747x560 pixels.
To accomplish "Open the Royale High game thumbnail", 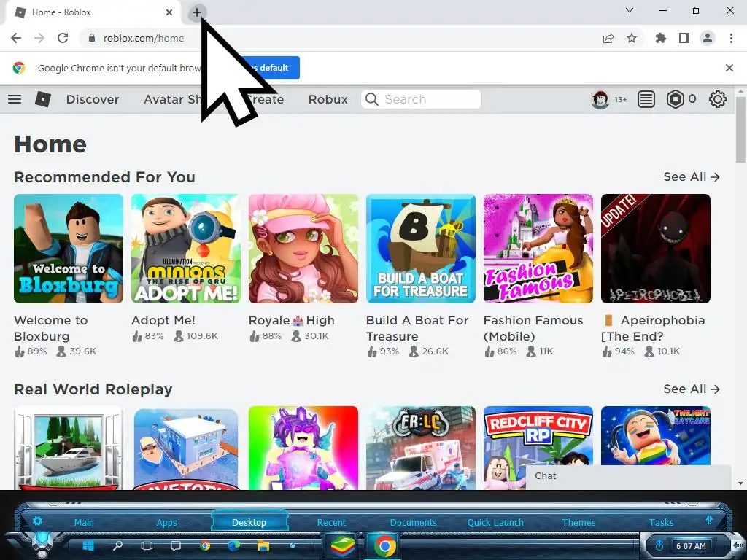I will [303, 249].
